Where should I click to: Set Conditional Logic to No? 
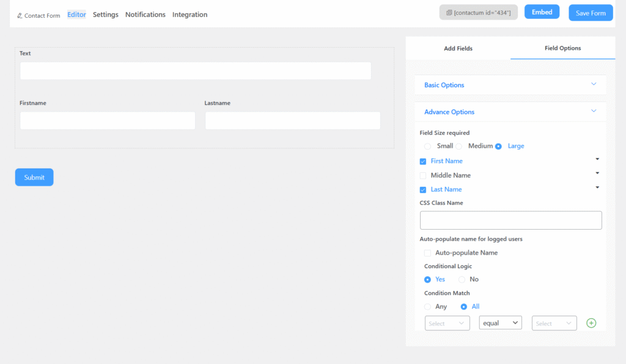click(462, 279)
